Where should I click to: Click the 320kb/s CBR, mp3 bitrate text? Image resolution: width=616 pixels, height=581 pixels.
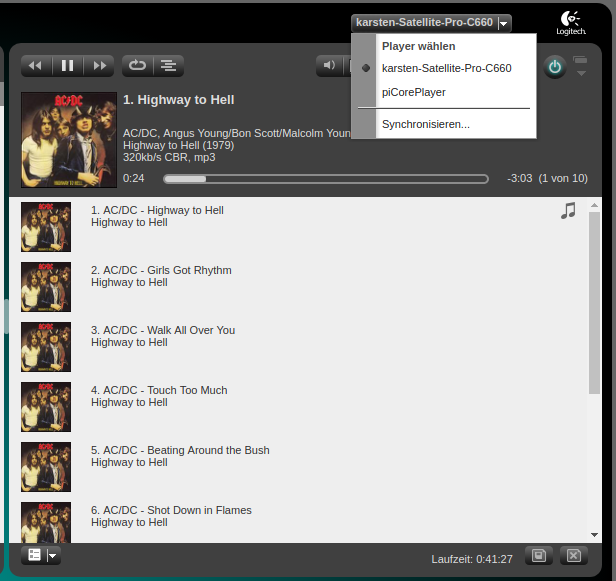click(169, 157)
